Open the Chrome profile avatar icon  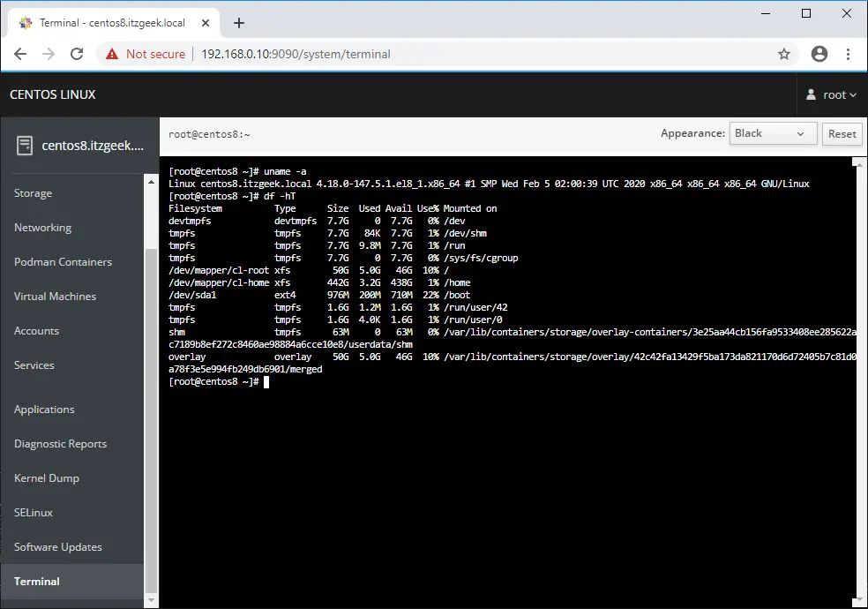pos(819,54)
